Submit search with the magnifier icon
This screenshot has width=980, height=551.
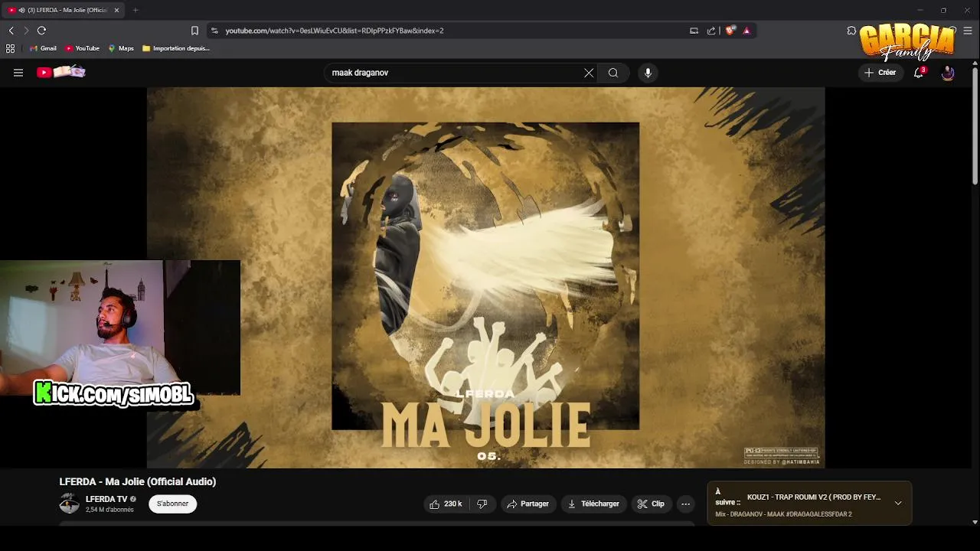613,73
